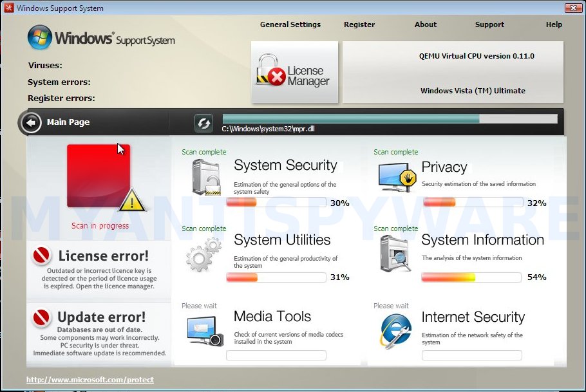586x392 pixels.
Task: Select the System Utilities gears icon
Action: pyautogui.click(x=203, y=255)
